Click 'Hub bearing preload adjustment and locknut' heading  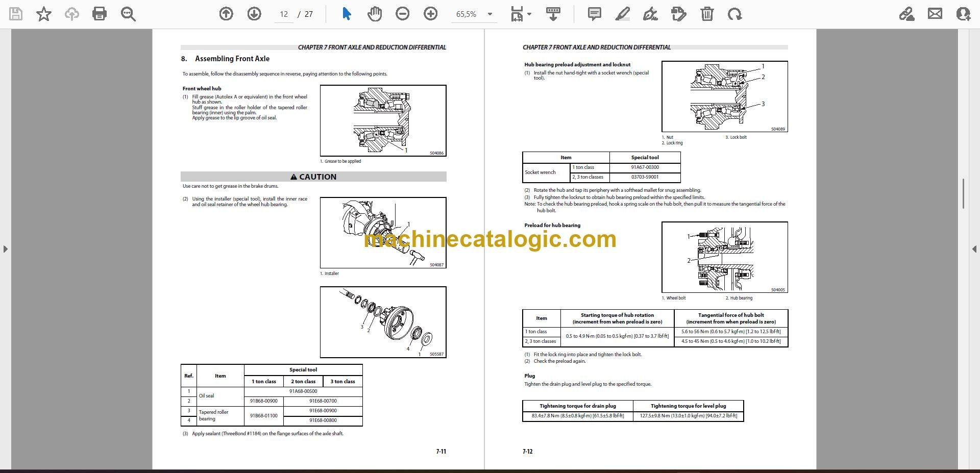(x=577, y=65)
